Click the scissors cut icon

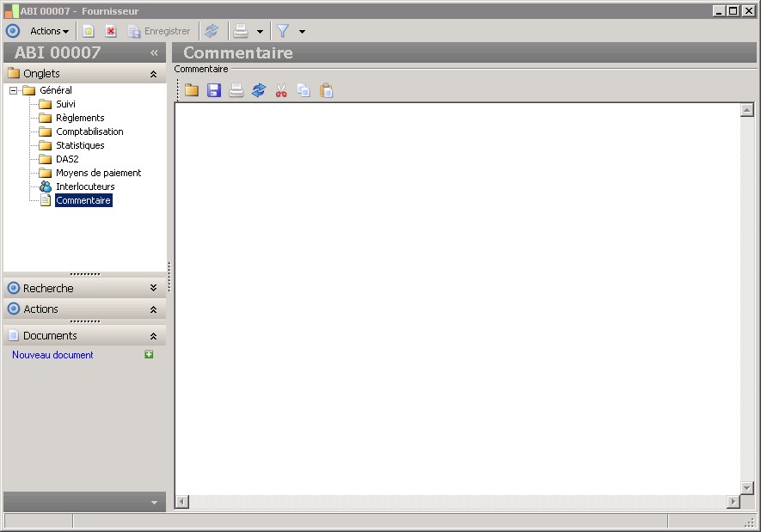click(x=281, y=90)
